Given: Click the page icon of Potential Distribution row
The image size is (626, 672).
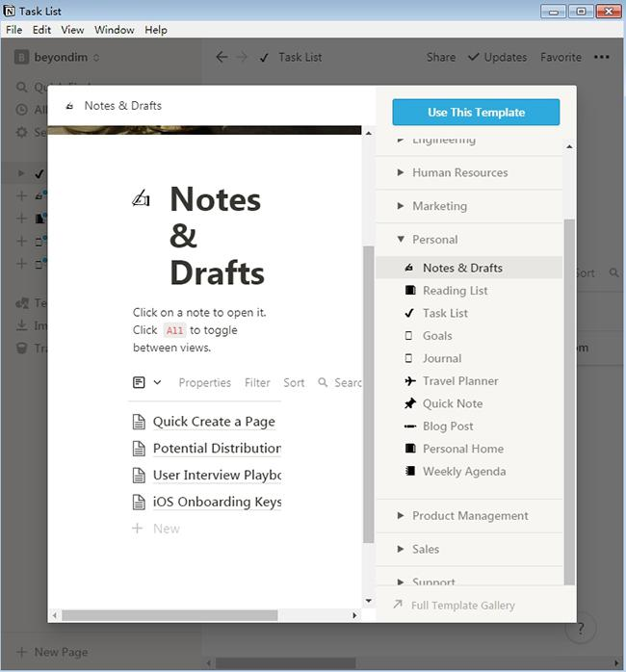Looking at the screenshot, I should point(139,449).
